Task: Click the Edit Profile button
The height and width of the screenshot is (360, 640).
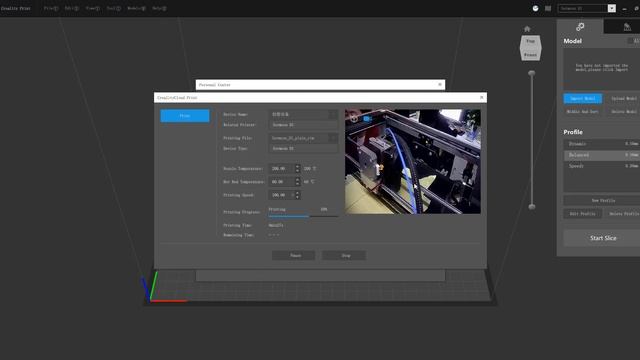Action: click(582, 213)
